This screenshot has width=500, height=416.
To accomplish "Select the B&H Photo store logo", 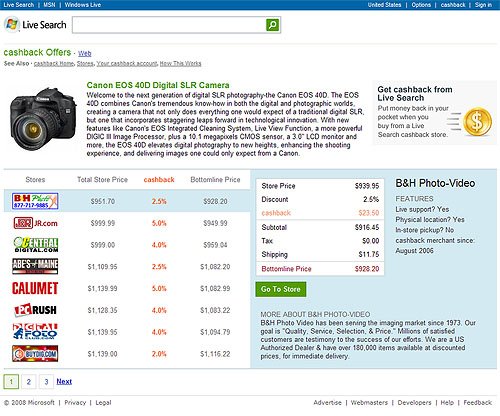I will pyautogui.click(x=35, y=201).
